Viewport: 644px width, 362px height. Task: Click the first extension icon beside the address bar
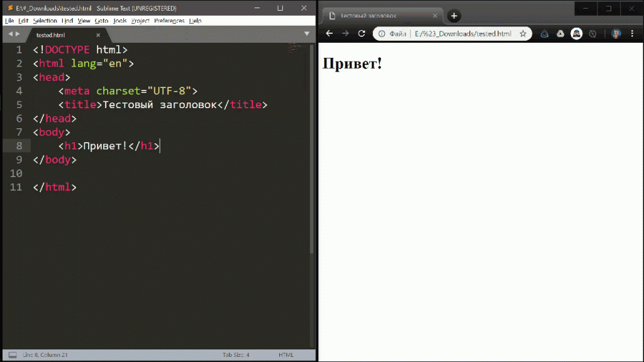(544, 33)
